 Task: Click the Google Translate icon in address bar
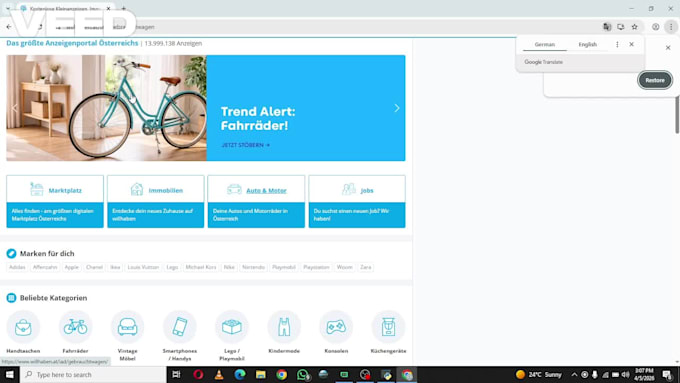607,27
